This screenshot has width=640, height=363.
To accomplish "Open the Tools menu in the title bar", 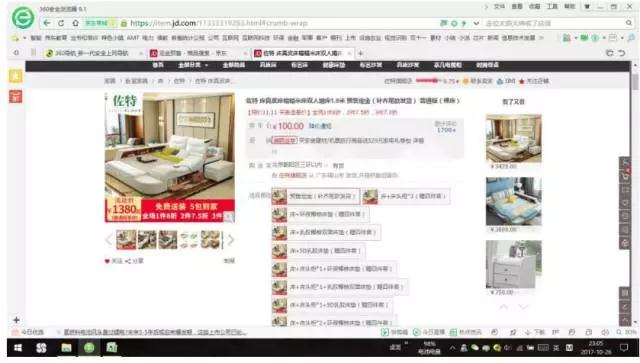I will 552,7.
